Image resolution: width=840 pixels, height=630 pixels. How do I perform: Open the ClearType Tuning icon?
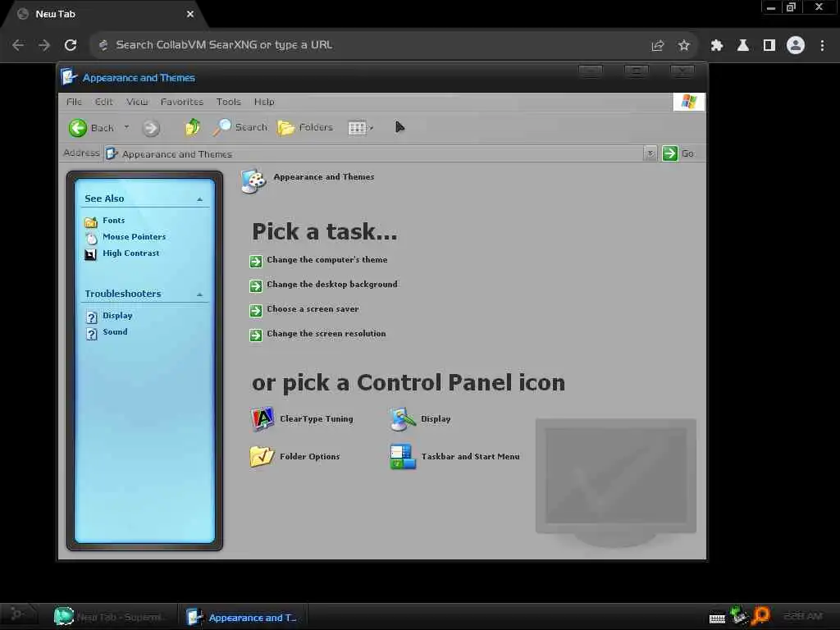[x=262, y=419]
